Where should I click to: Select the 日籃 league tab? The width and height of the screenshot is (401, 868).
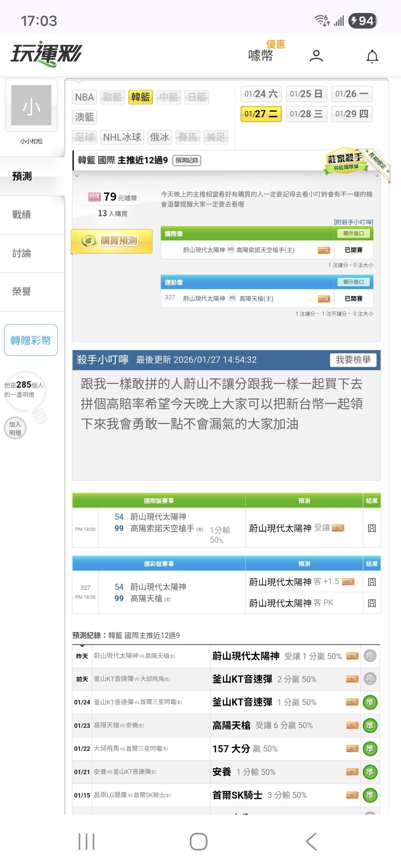pyautogui.click(x=197, y=97)
